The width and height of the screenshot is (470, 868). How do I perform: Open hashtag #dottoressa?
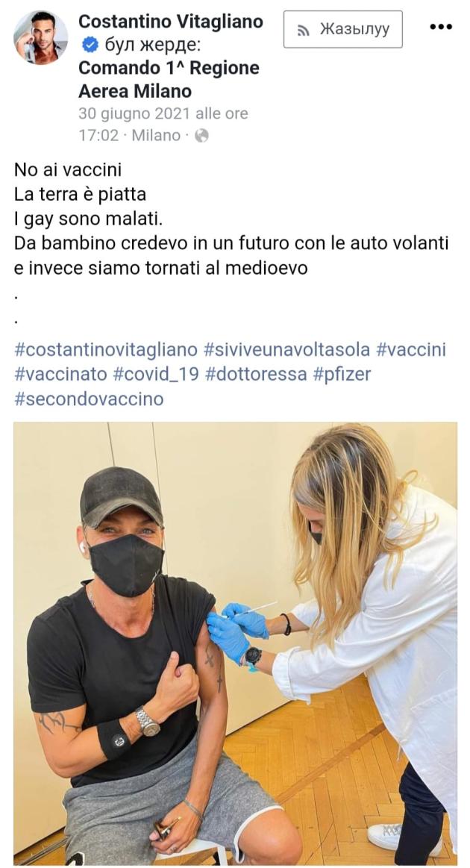(256, 374)
